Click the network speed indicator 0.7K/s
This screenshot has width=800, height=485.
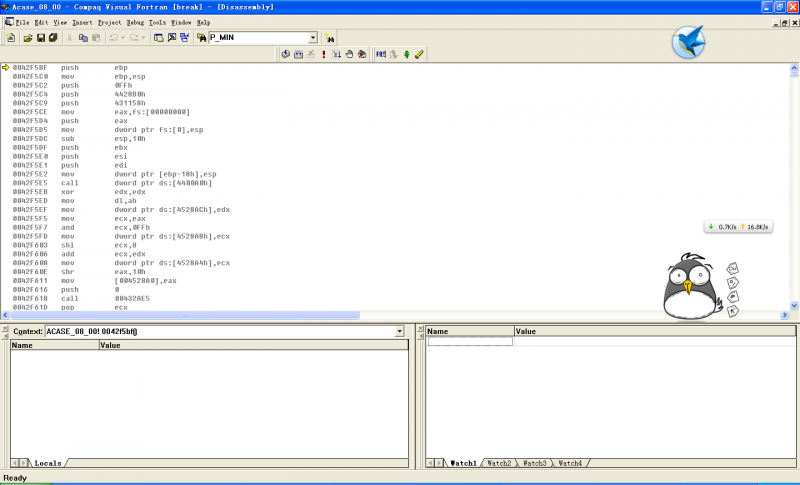coord(738,227)
